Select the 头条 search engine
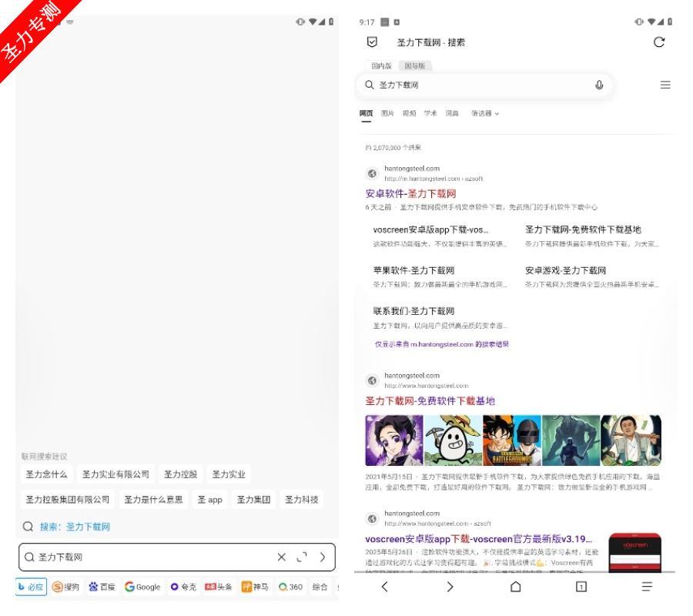Image resolution: width=693 pixels, height=616 pixels. pos(219,587)
